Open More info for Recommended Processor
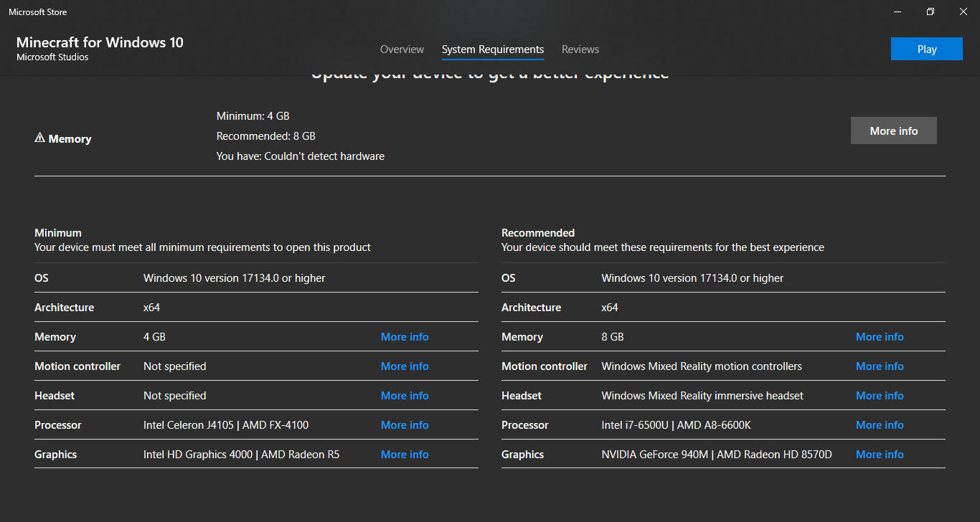The width and height of the screenshot is (980, 522). pyautogui.click(x=880, y=425)
